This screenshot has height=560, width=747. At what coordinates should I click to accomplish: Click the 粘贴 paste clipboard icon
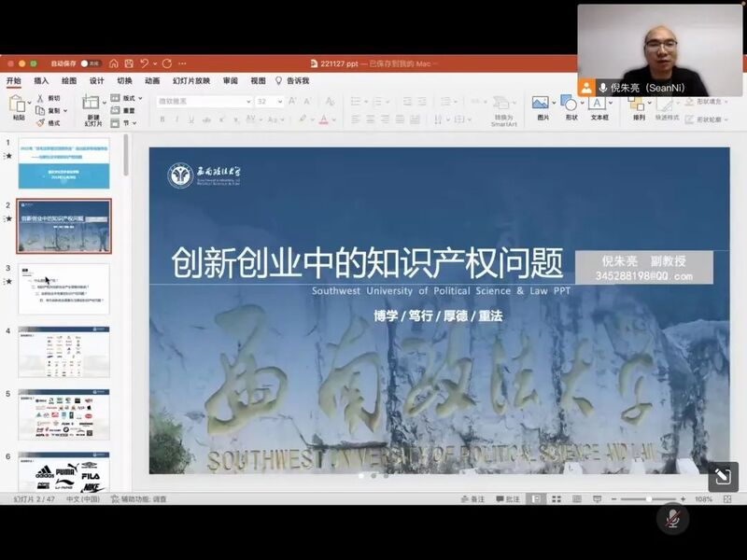17,104
